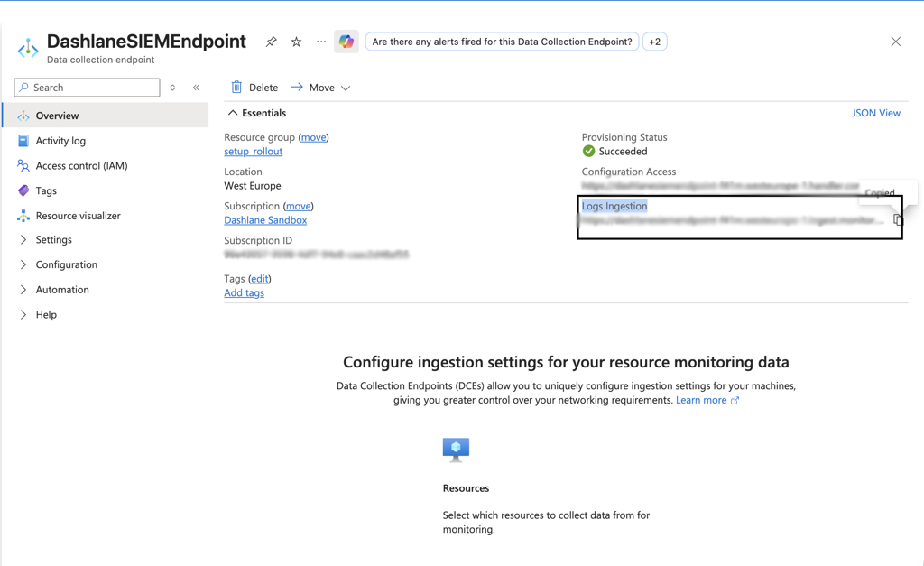The height and width of the screenshot is (566, 924).
Task: Click the Resource visualizer icon
Action: point(23,216)
